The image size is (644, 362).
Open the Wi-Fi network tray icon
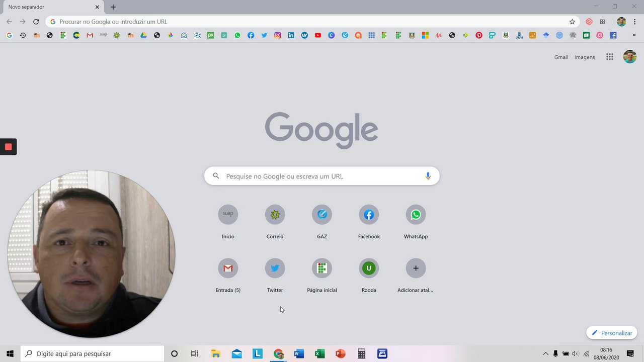pyautogui.click(x=586, y=353)
